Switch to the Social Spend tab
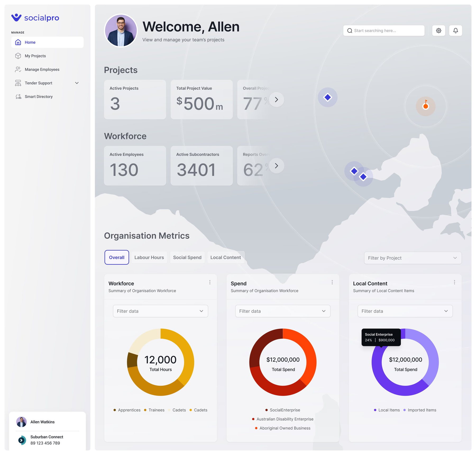Viewport: 476px width, 455px height. (187, 258)
